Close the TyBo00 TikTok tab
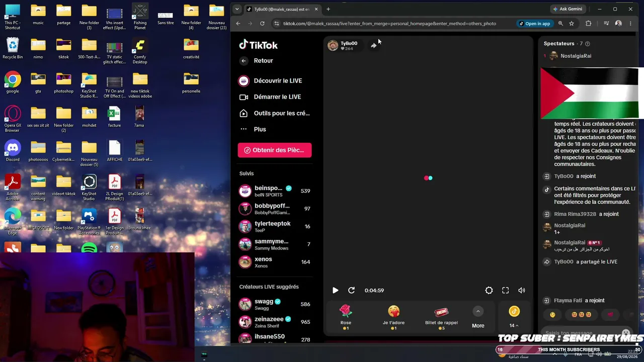Viewport: 644px width, 362px height. (x=316, y=9)
